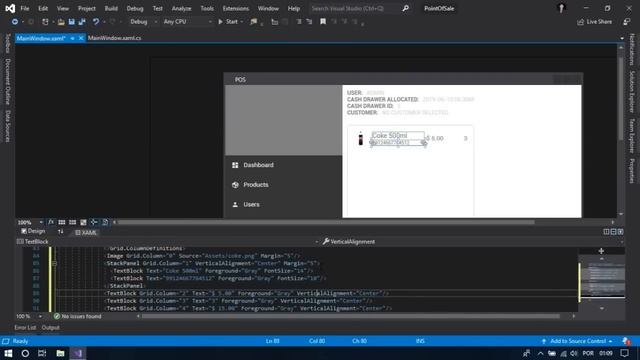Open the Visual Studio account profile icon
The image size is (640, 360).
[561, 8]
